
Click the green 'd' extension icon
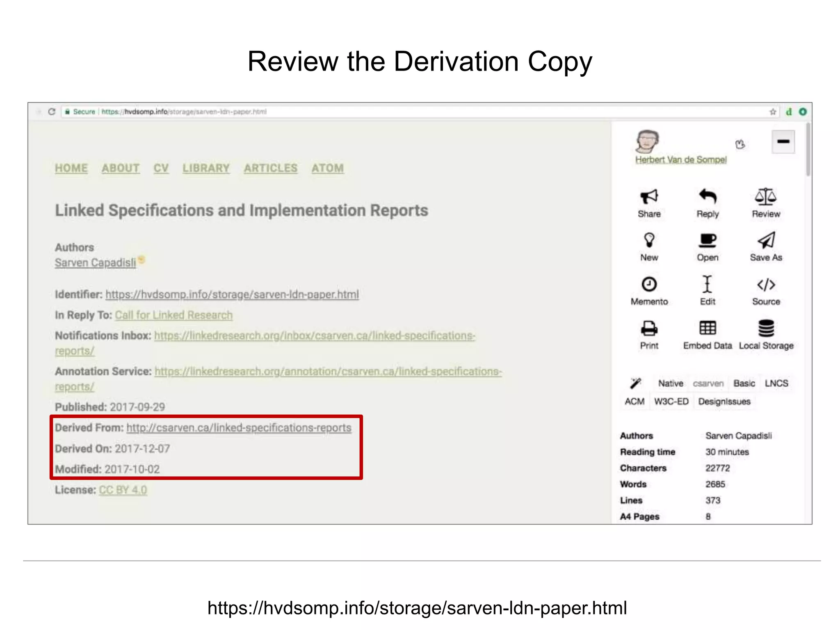(x=788, y=112)
